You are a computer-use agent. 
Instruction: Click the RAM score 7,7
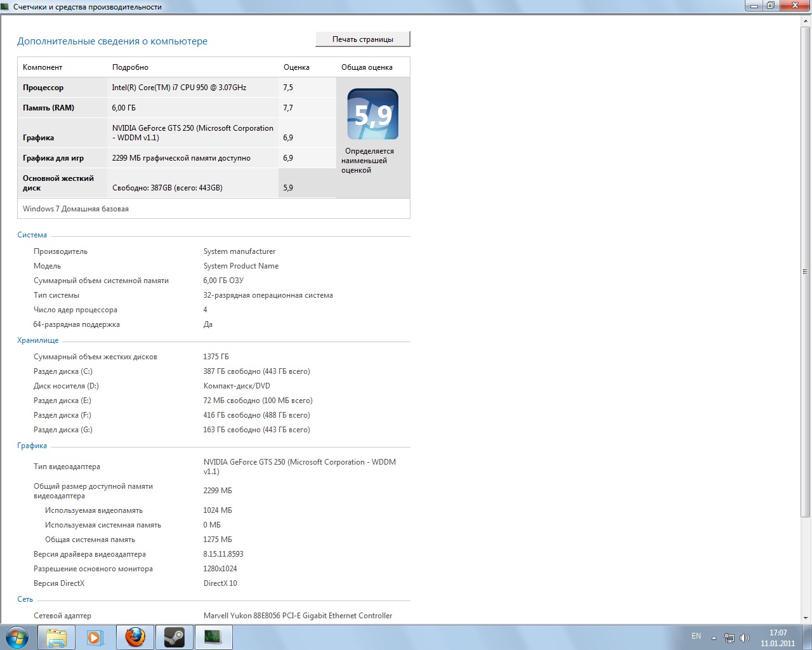[x=288, y=108]
